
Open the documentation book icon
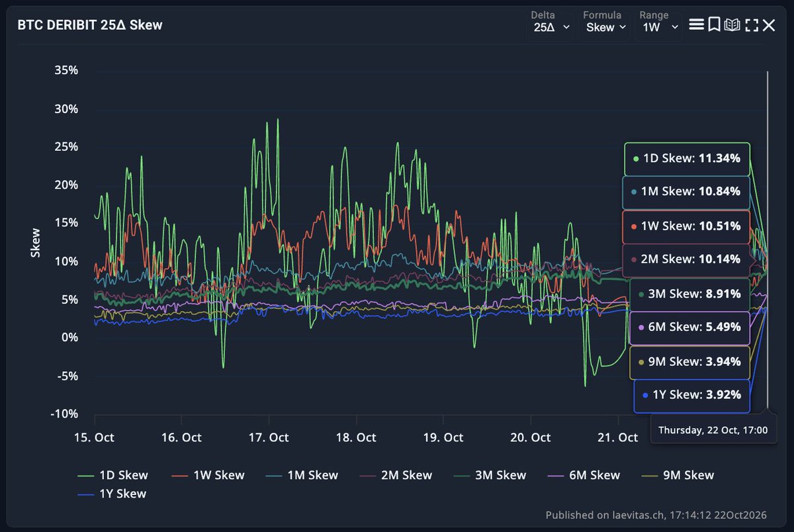point(731,25)
